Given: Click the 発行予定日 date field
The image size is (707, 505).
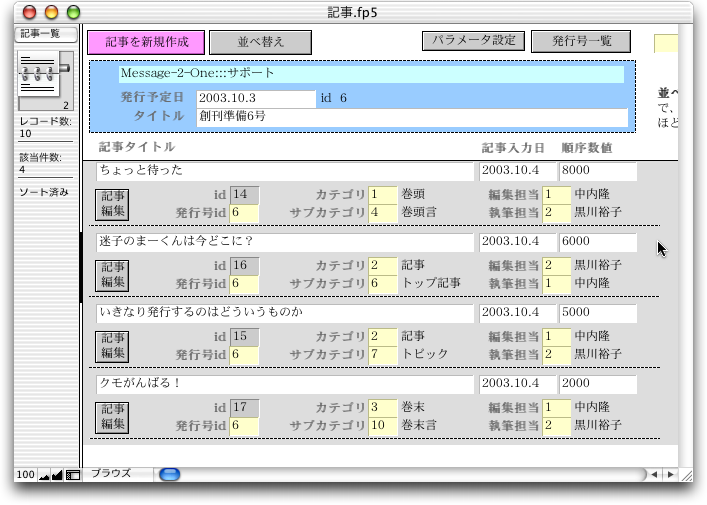Looking at the screenshot, I should coord(255,98).
